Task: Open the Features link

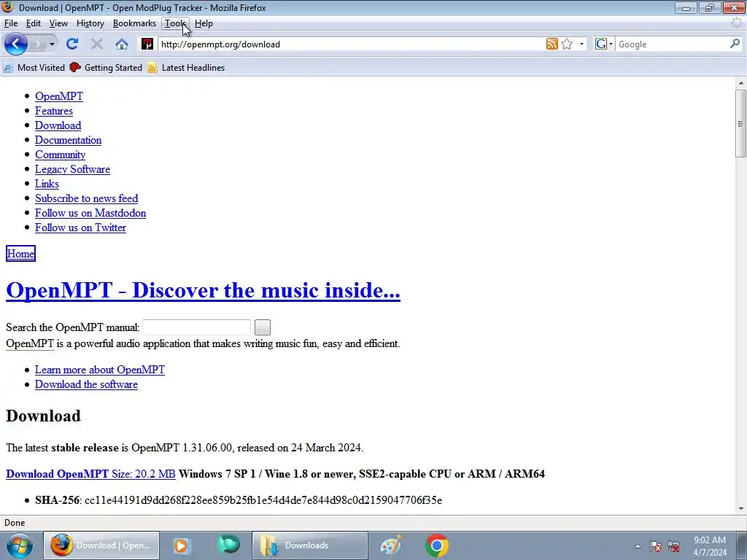Action: [54, 111]
